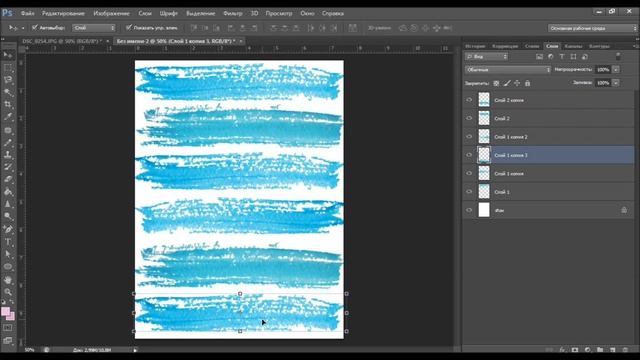This screenshot has height=360, width=640.
Task: Open the Заливка fill slider arrow
Action: point(616,83)
